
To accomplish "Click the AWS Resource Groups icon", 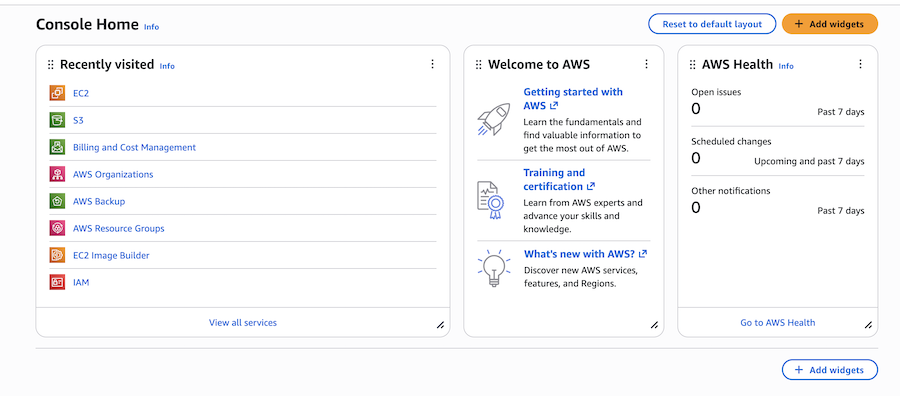I will point(57,228).
